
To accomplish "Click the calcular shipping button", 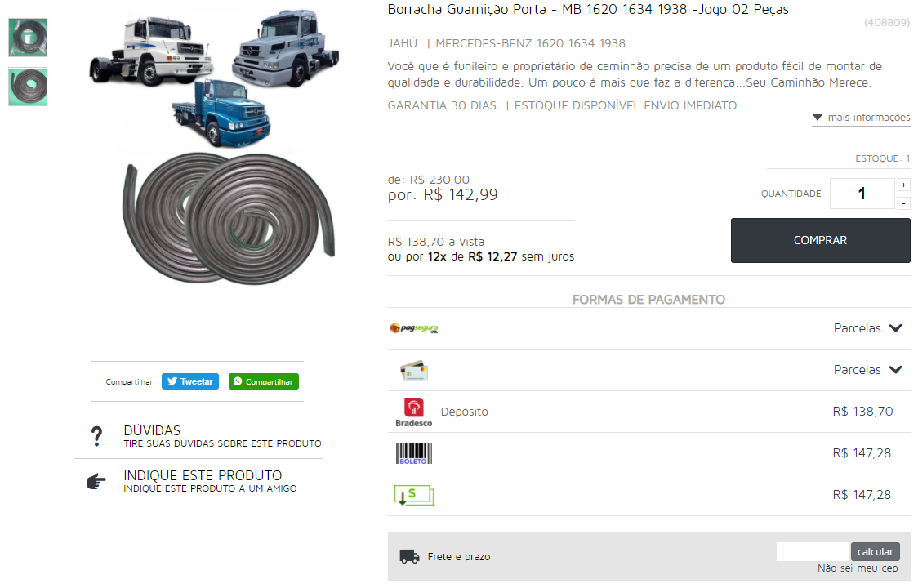I will (x=876, y=552).
